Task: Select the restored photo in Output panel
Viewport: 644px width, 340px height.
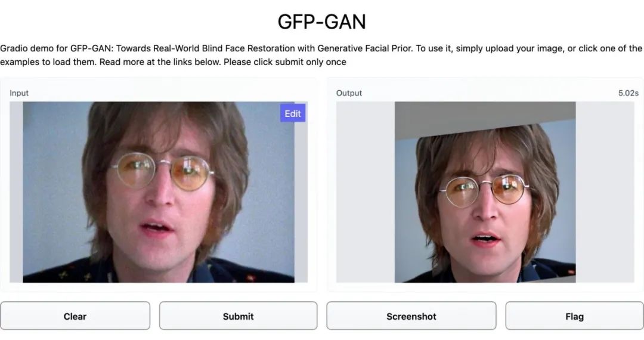Action: point(485,192)
